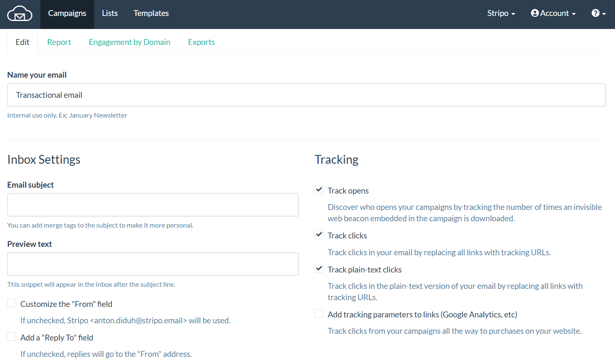Go to the Exports tab
615x364 pixels.
pos(201,42)
